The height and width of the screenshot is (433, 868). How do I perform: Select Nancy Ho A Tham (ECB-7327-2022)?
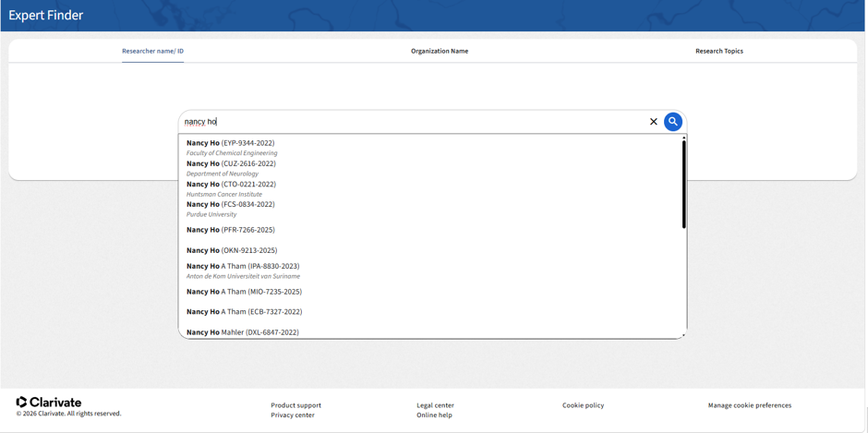[244, 312]
